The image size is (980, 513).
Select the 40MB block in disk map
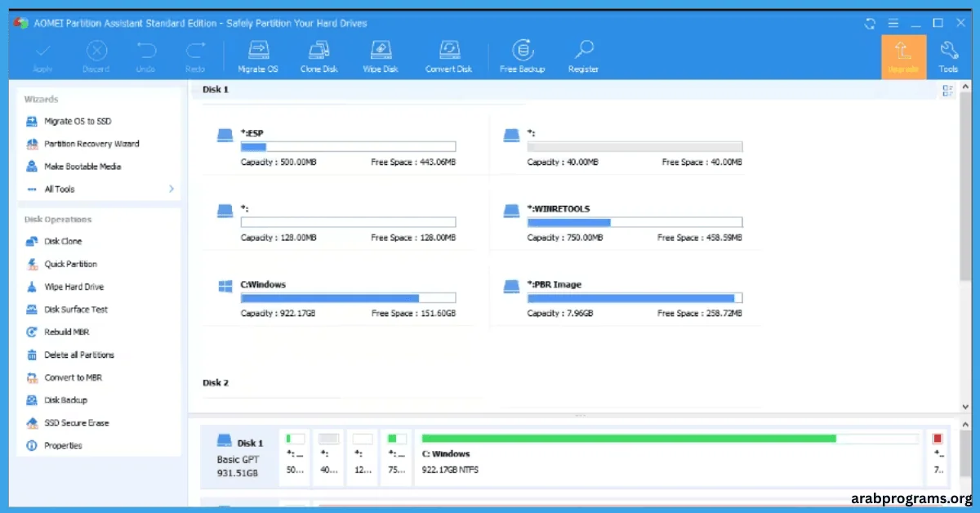click(329, 456)
